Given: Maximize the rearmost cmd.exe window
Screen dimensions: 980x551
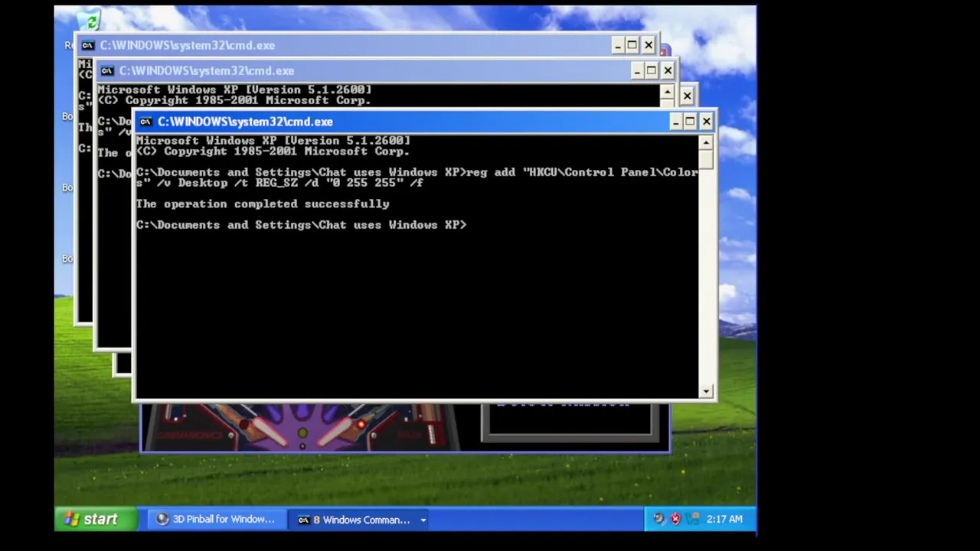Looking at the screenshot, I should pyautogui.click(x=632, y=45).
